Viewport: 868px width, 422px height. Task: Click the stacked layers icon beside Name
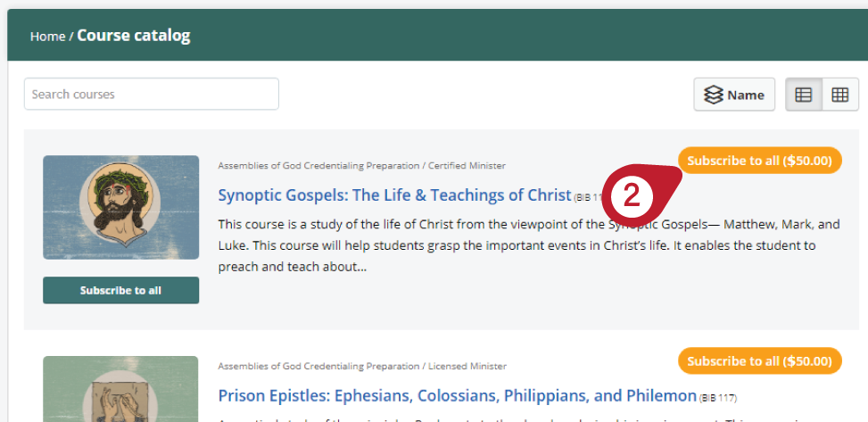point(713,95)
